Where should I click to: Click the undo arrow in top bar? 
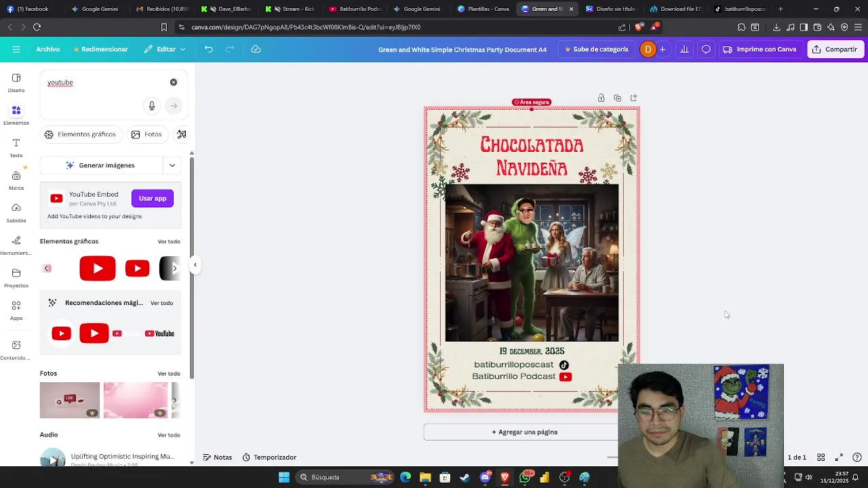[x=209, y=49]
